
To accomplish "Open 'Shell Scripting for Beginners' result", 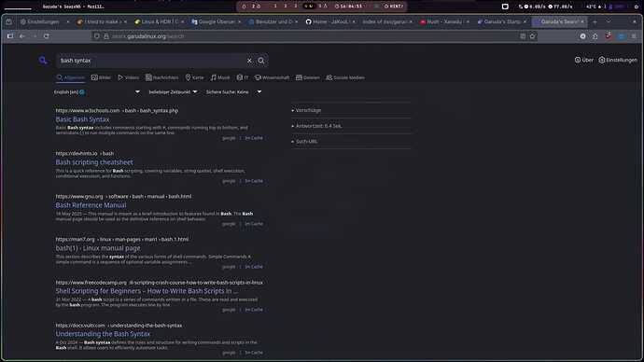I will tap(147, 291).
